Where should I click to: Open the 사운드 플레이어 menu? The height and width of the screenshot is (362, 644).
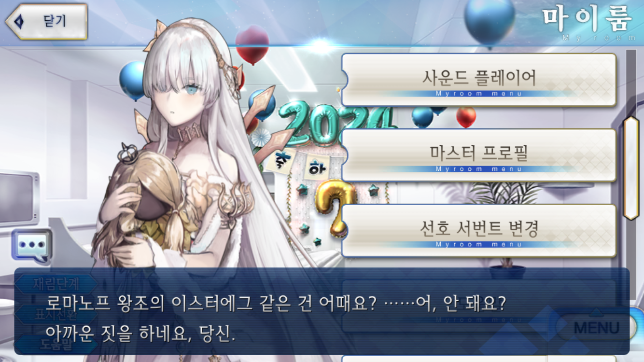(479, 80)
